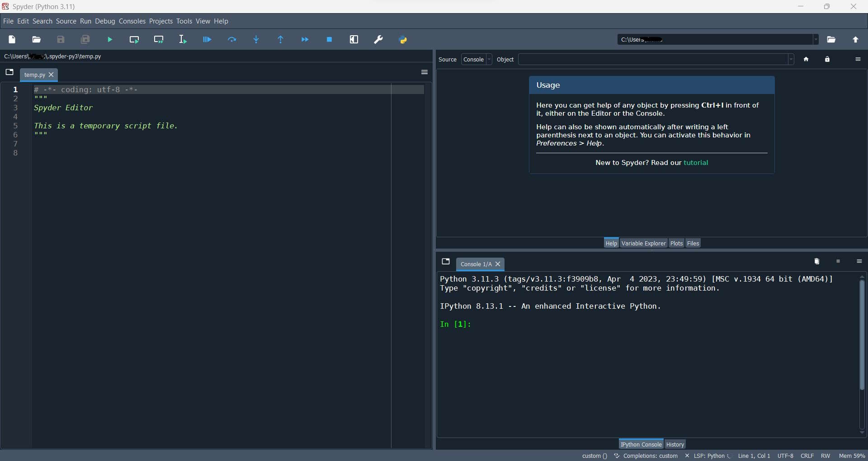Run the temp.py script
868x461 pixels.
point(110,39)
